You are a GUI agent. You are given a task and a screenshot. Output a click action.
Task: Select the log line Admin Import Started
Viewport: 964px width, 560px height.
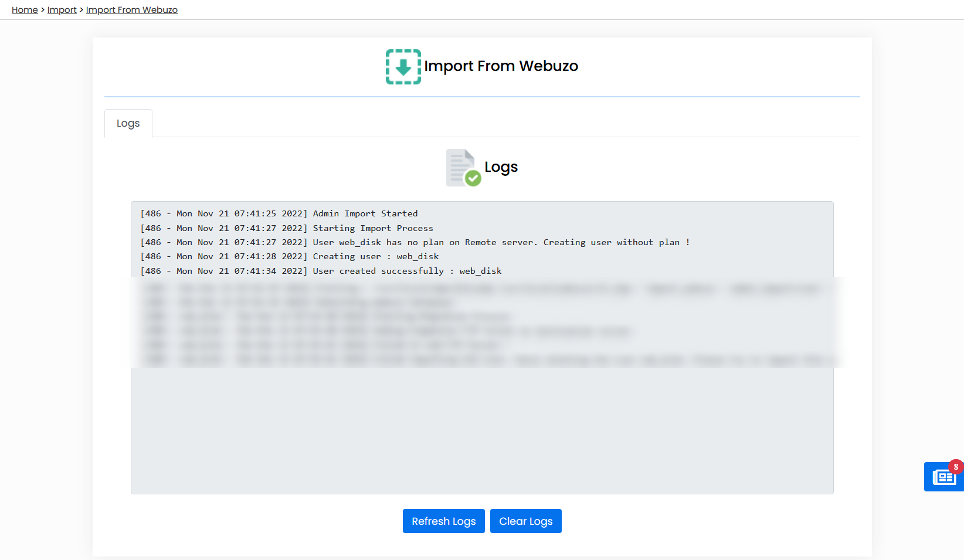click(x=279, y=213)
